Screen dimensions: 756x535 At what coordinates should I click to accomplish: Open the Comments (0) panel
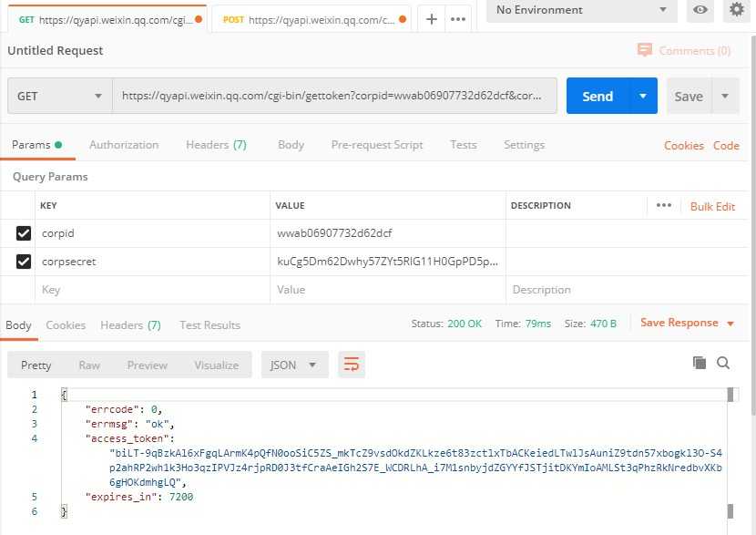click(x=684, y=50)
